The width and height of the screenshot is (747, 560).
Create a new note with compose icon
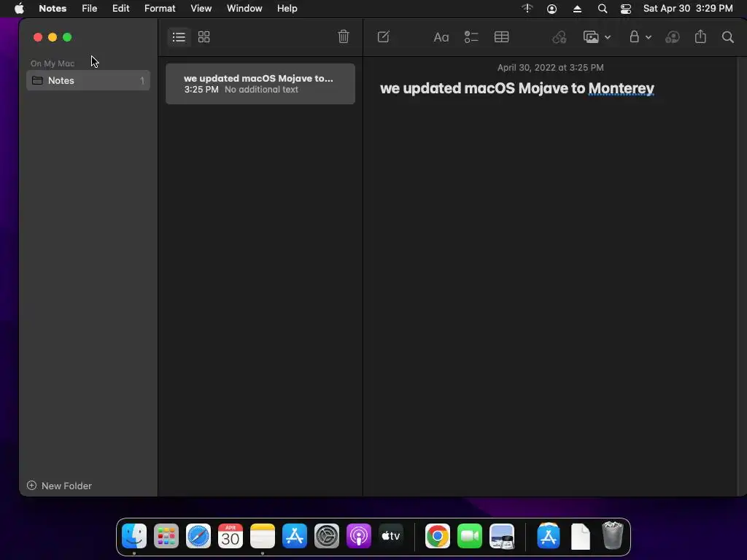click(384, 36)
